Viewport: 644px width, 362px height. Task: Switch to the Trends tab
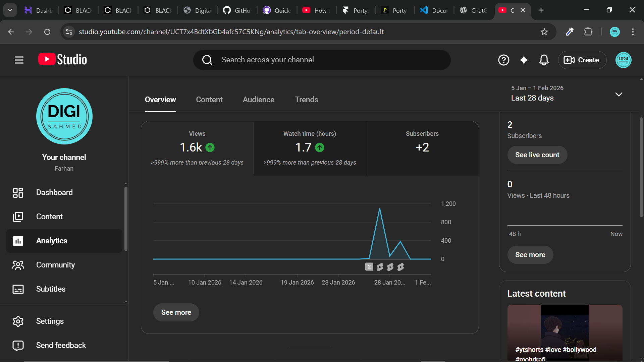(306, 100)
